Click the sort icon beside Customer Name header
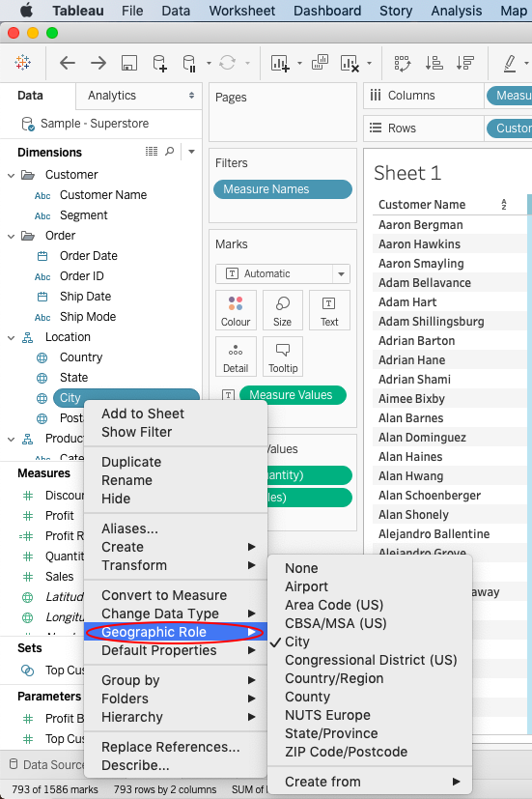This screenshot has height=799, width=532. [x=504, y=204]
